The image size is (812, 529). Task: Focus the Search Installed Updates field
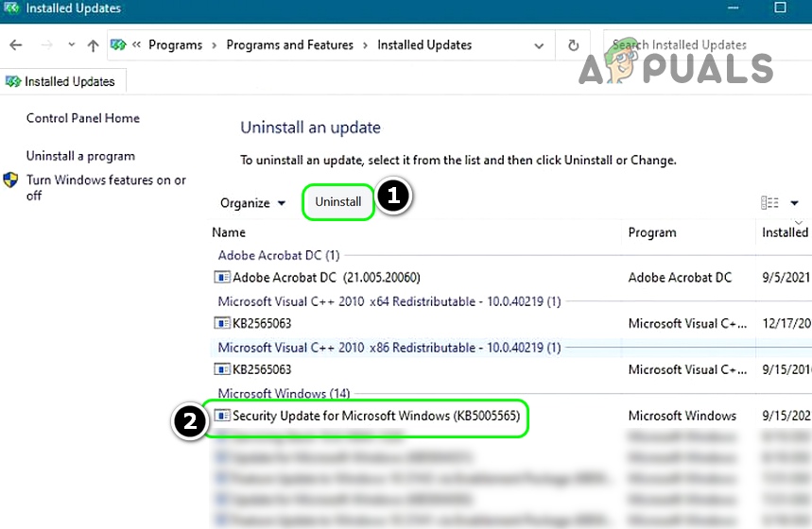click(707, 45)
